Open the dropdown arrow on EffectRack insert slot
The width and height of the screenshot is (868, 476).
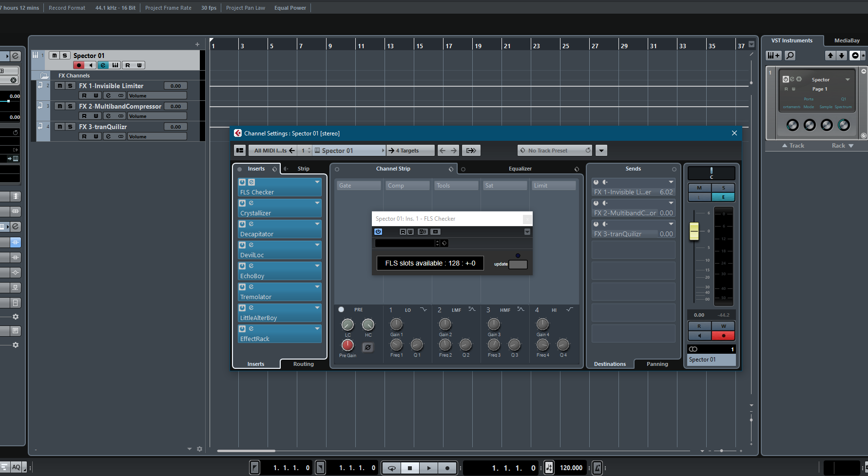click(x=317, y=329)
